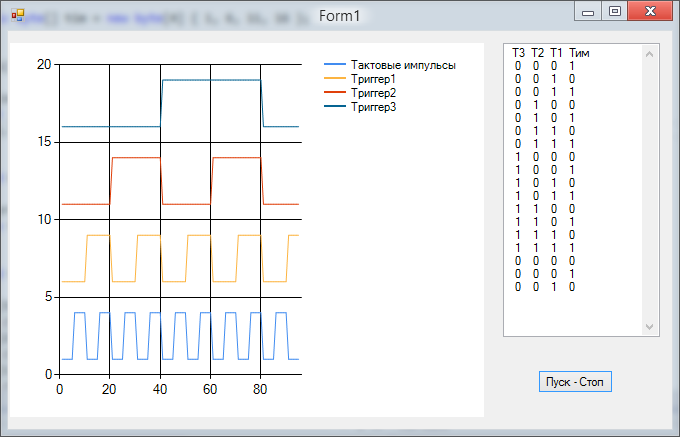This screenshot has width=680, height=437.
Task: Select the Триггер1 legend orange swatch
Action: (335, 79)
